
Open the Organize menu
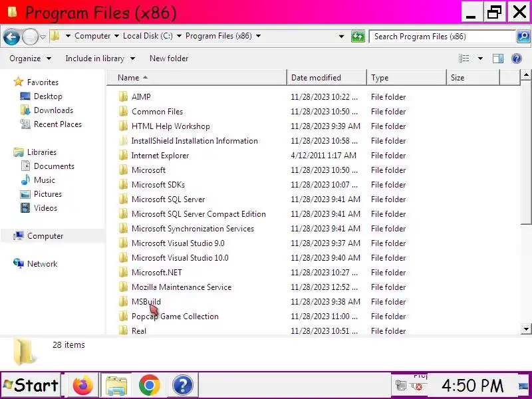pos(30,59)
